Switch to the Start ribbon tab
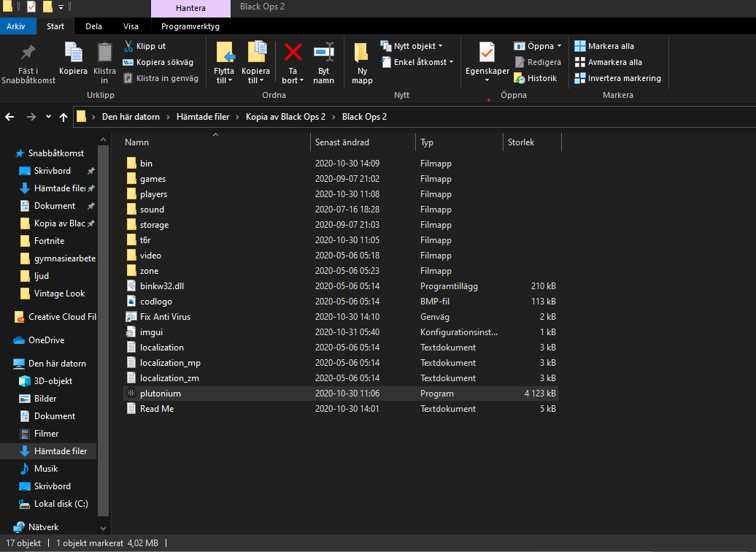Screen dimensions: 756x552 (x=55, y=26)
